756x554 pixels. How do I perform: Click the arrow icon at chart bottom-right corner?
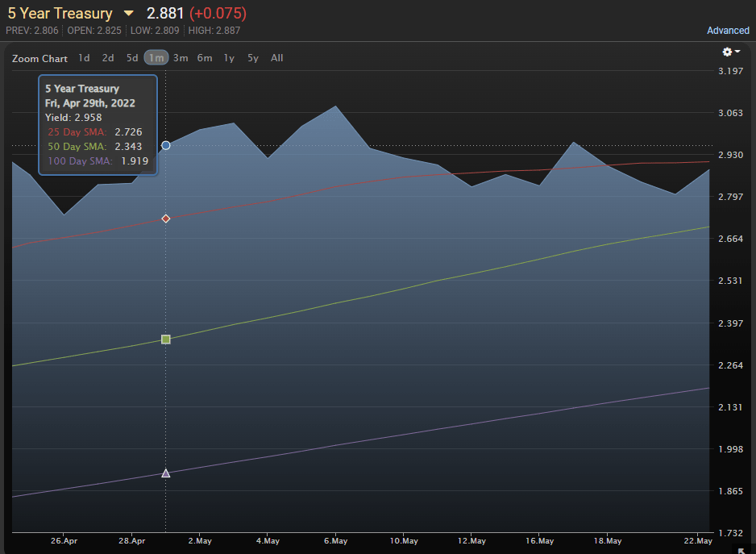(x=741, y=551)
